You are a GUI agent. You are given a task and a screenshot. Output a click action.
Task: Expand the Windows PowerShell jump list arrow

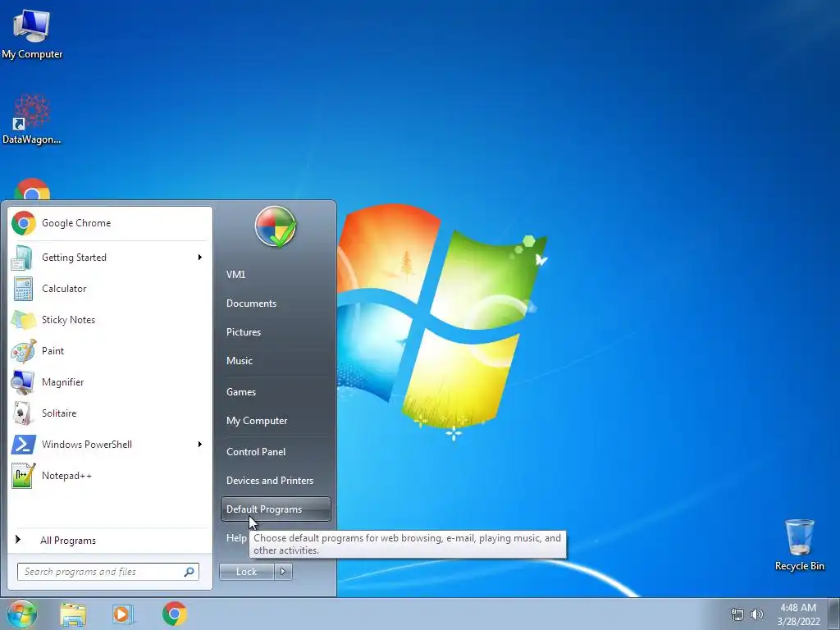pos(200,445)
